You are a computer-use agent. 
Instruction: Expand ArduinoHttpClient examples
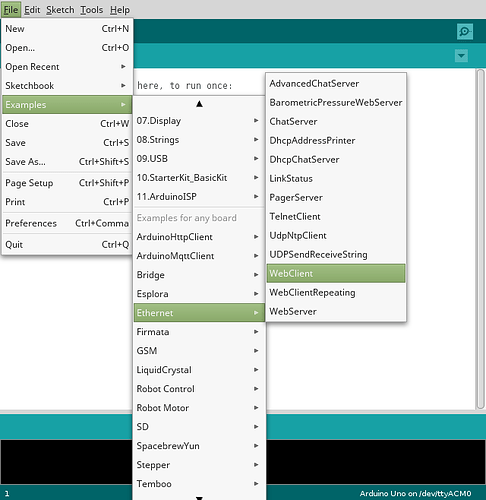[x=199, y=237]
